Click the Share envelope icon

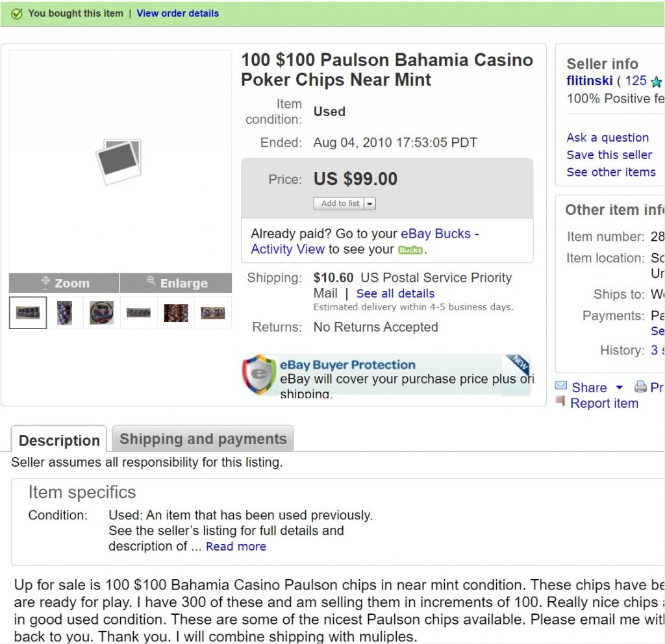pyautogui.click(x=560, y=386)
